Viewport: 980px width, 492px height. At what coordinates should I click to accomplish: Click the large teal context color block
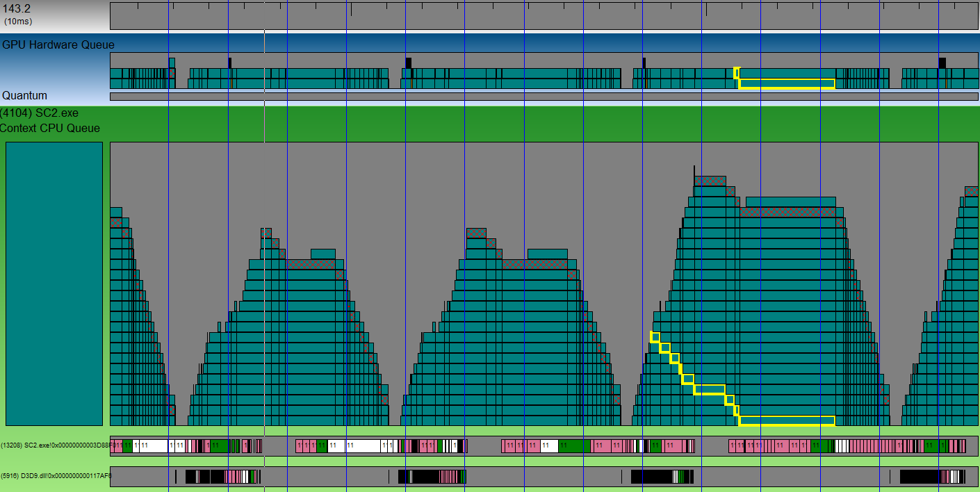(54, 284)
